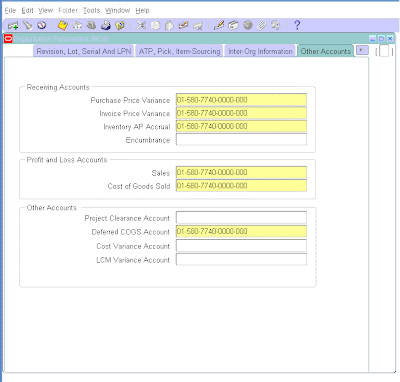Click the Delete Record toolbar icon

198,25
